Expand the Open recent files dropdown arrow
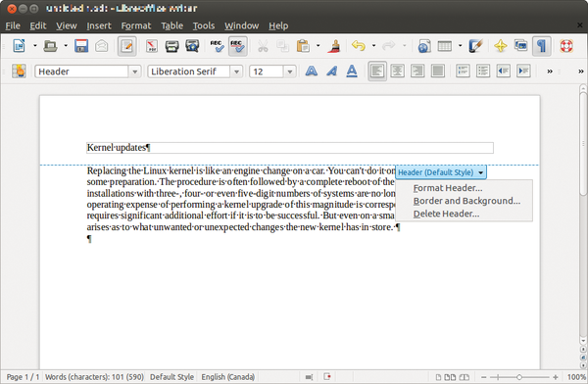Screen dimensions: 588x384 (x=66, y=46)
